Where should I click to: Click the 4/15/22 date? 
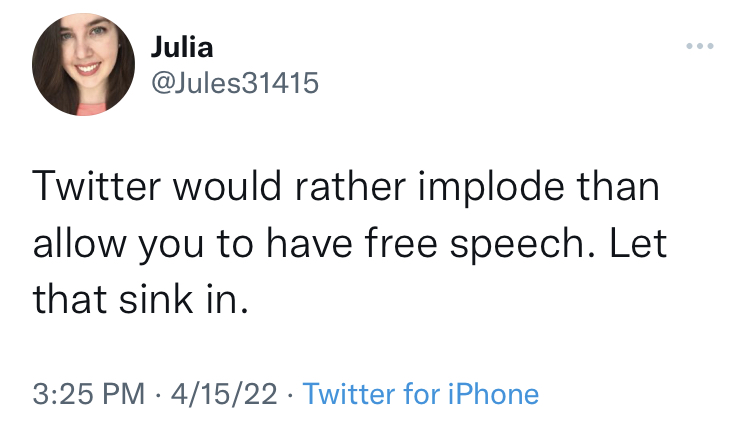(224, 393)
